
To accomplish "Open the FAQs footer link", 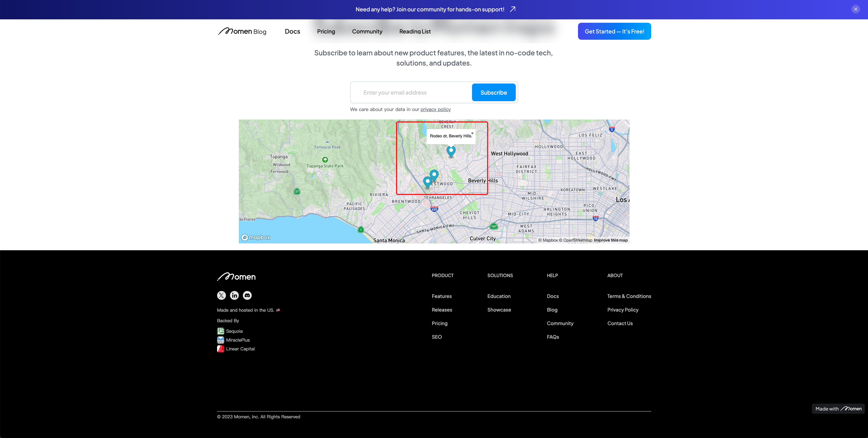I will tap(553, 337).
